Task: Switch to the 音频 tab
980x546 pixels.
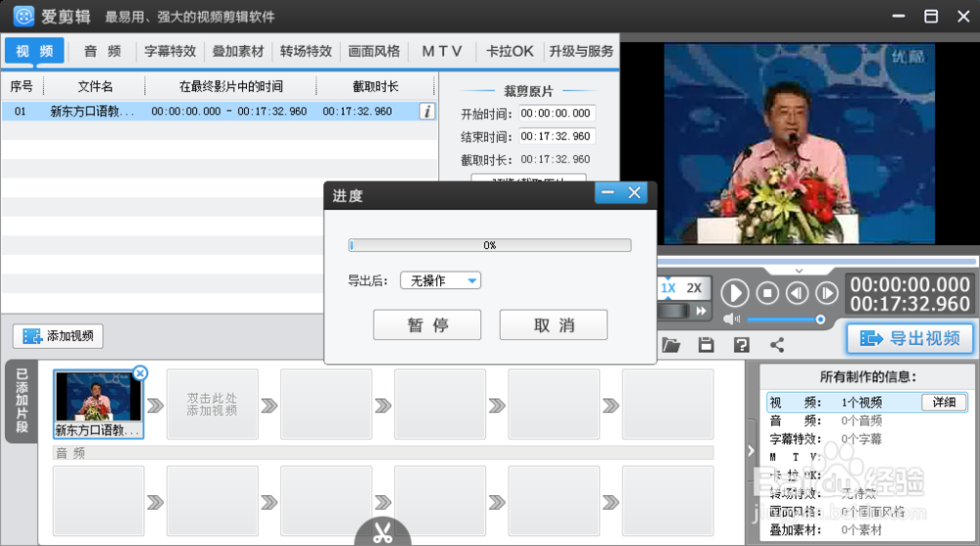Action: pos(103,51)
